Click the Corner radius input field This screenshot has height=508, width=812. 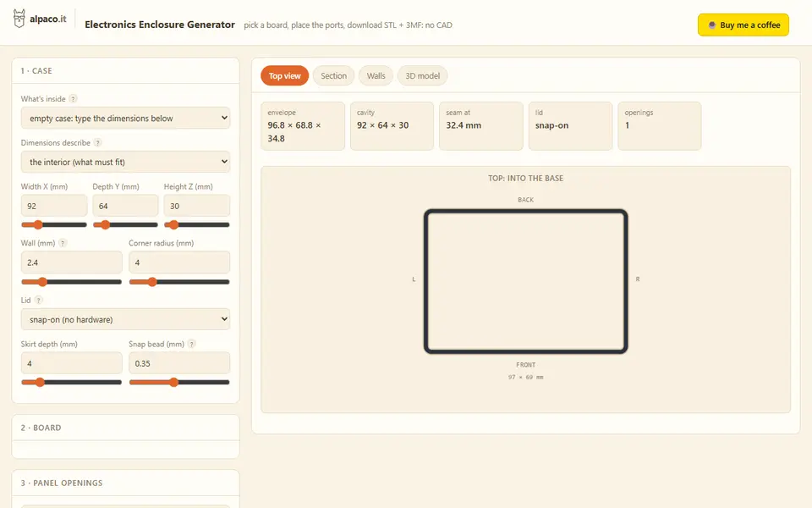[x=179, y=262]
